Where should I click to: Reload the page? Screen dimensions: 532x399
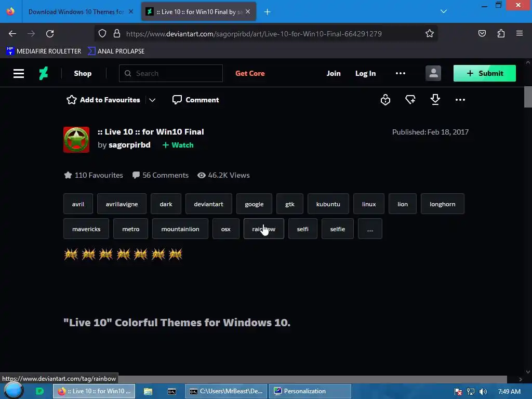tap(50, 34)
